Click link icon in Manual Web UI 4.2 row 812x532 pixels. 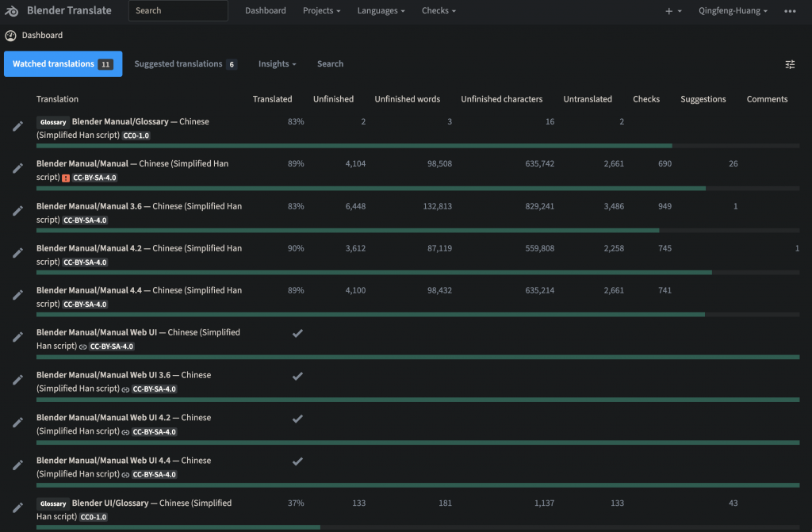coord(125,432)
